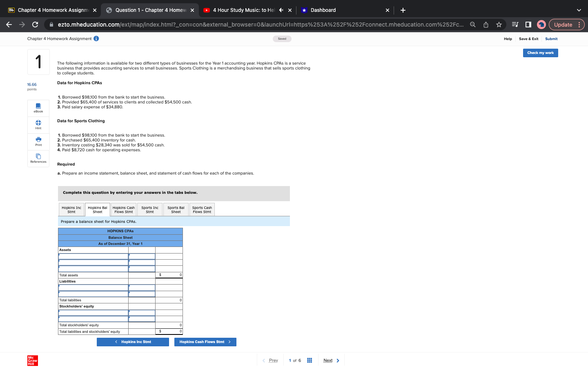Go to previous Hopkins Inc Stmt button
Image resolution: width=588 pixels, height=368 pixels.
(x=133, y=342)
